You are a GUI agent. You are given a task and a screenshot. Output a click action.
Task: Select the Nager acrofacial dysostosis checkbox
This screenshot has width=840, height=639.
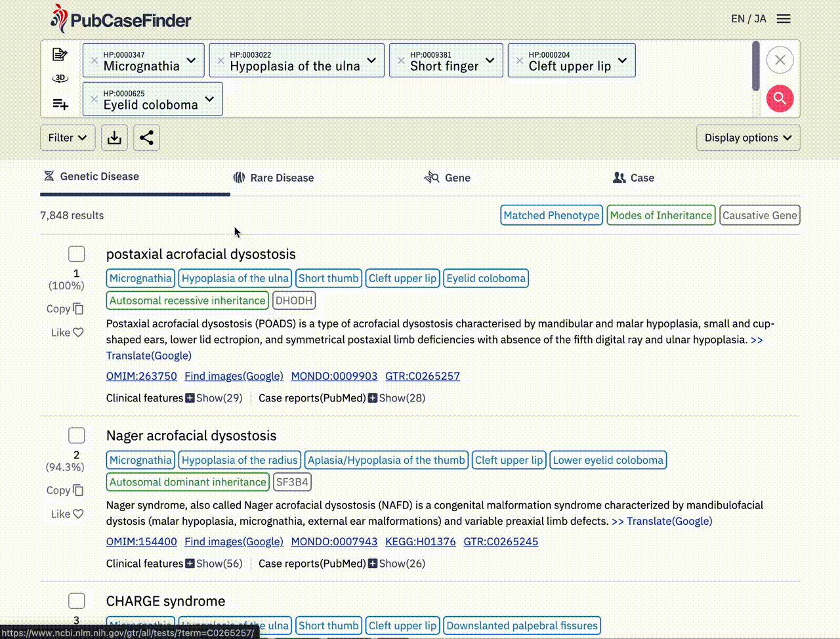pyautogui.click(x=77, y=436)
